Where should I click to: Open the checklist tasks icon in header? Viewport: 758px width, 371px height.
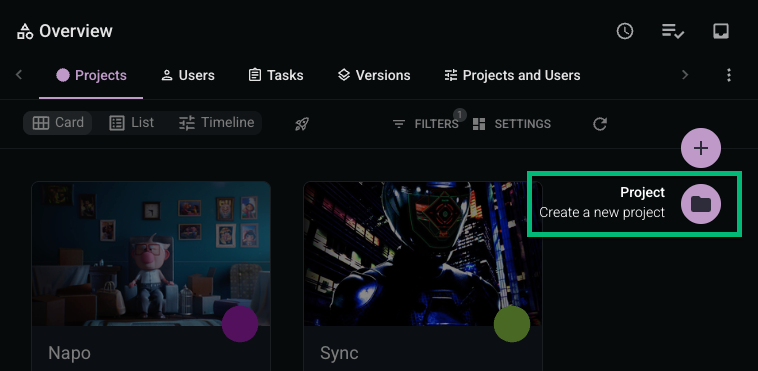(x=672, y=31)
